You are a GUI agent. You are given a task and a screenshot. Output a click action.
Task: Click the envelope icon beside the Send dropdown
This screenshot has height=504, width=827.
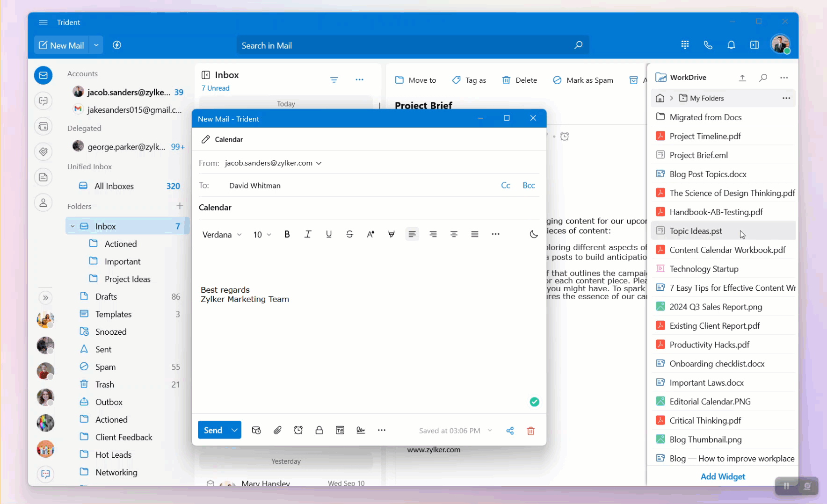[x=256, y=430]
